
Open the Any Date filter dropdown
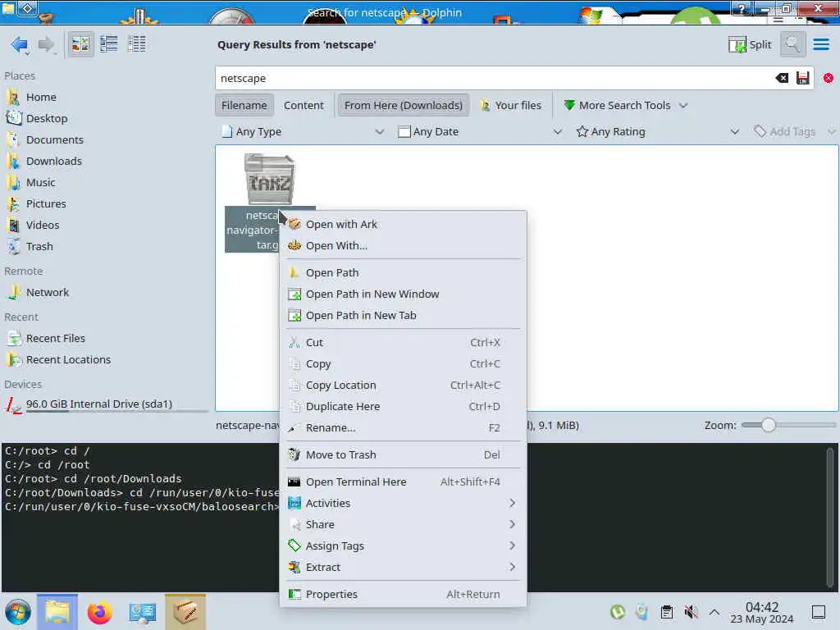pos(480,132)
